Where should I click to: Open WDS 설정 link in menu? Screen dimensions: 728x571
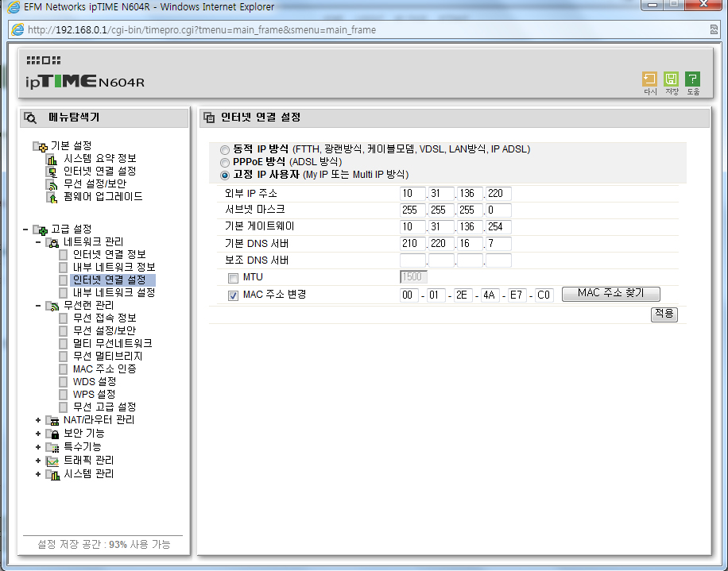(95, 382)
